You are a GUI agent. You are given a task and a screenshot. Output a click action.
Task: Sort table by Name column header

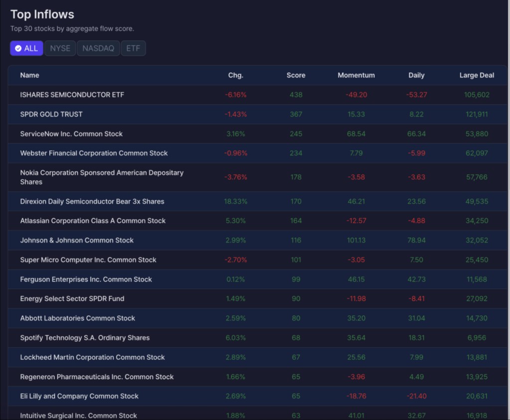(x=29, y=75)
